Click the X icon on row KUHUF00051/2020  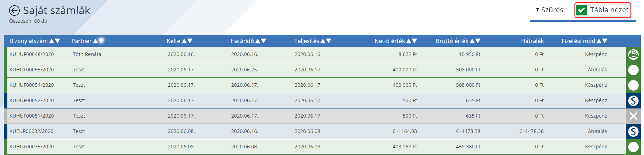633,116
